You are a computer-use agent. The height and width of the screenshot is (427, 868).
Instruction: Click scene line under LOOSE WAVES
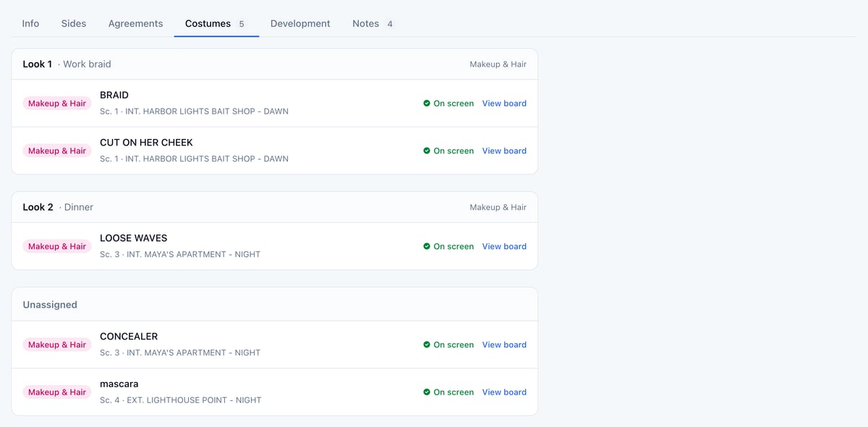click(180, 255)
